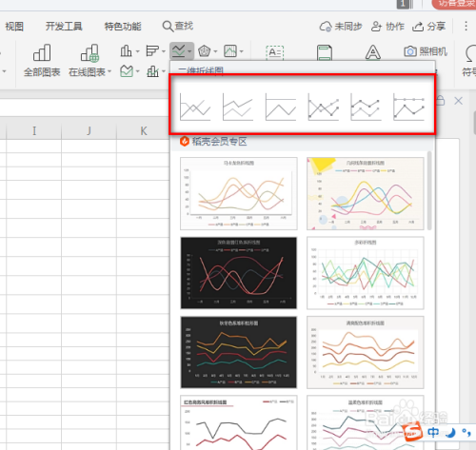This screenshot has height=450, width=476.
Task: Insert a text box with the A= icon
Action: [275, 52]
